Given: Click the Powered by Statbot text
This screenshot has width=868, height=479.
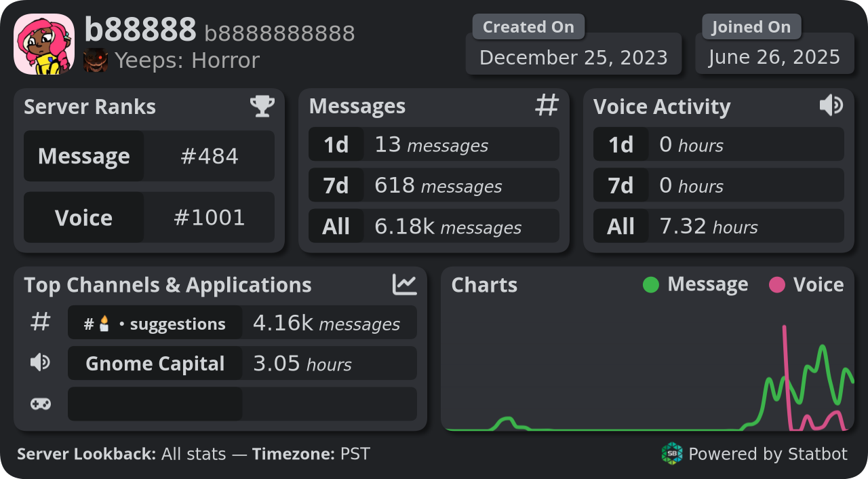Looking at the screenshot, I should [768, 454].
